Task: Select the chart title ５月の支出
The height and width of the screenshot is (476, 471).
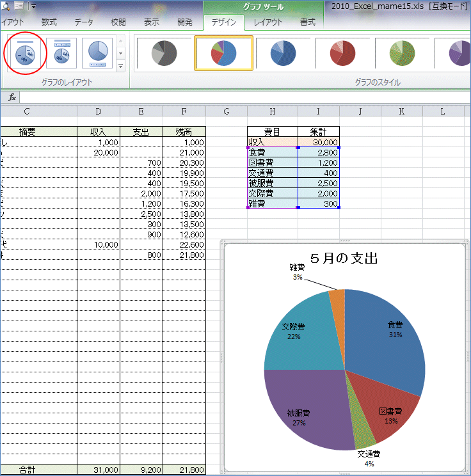Action: pos(344,258)
